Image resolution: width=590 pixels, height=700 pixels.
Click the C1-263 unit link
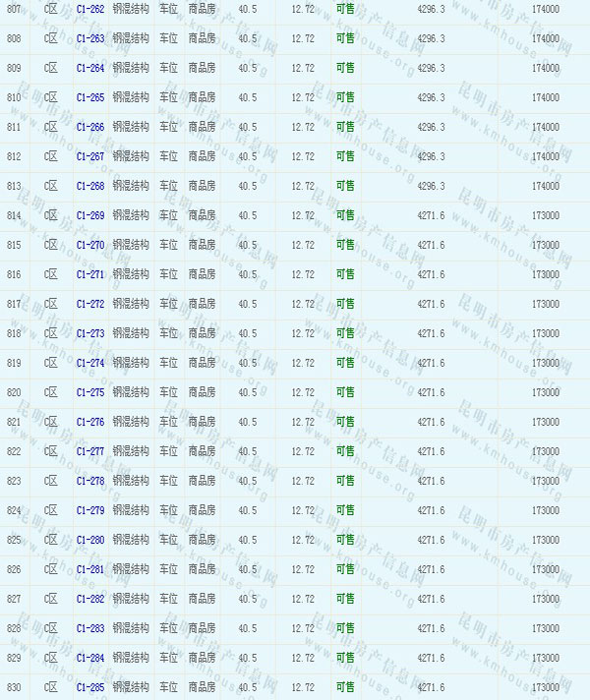pos(89,39)
